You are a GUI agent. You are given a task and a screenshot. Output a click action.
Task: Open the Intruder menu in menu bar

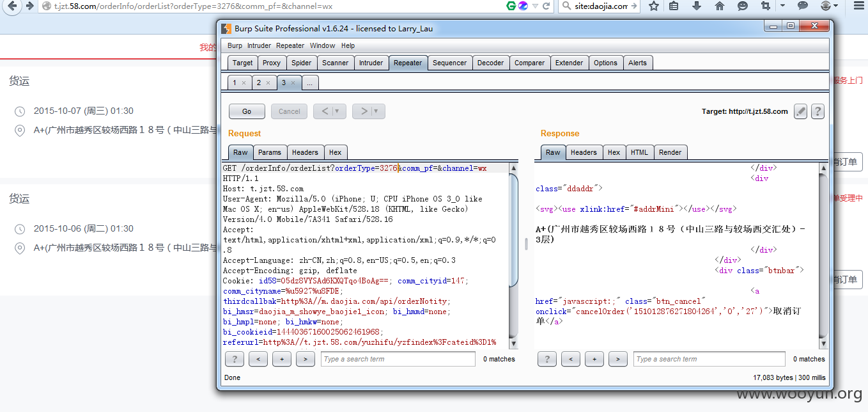tap(259, 45)
